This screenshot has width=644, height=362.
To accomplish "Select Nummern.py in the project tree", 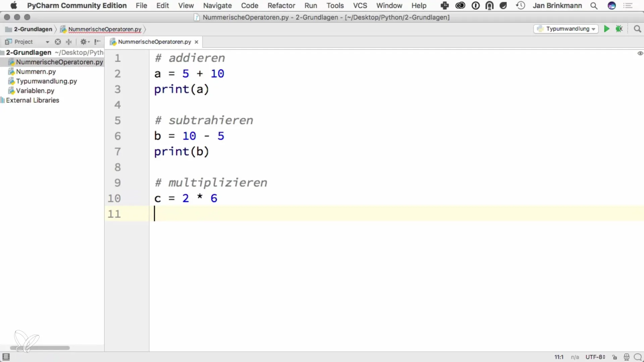I will [36, 71].
